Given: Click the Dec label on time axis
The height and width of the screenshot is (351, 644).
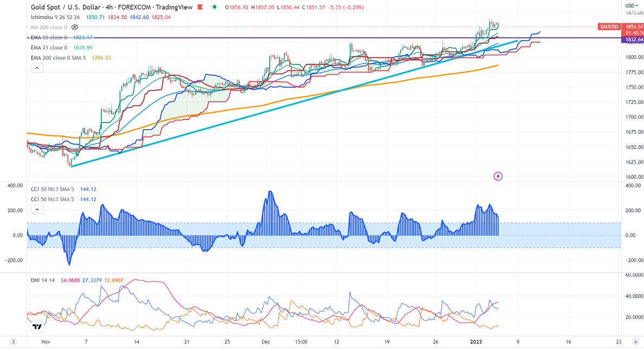Looking at the screenshot, I should (266, 342).
